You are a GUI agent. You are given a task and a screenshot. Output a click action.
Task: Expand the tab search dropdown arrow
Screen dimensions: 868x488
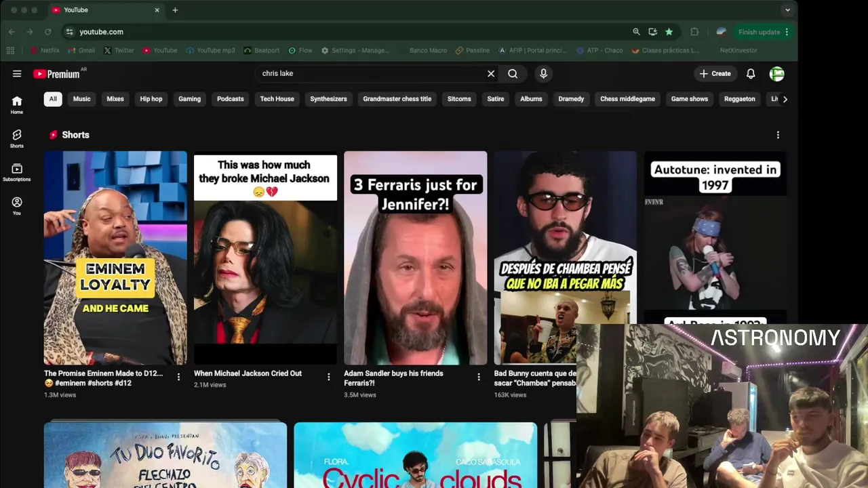[x=787, y=10]
